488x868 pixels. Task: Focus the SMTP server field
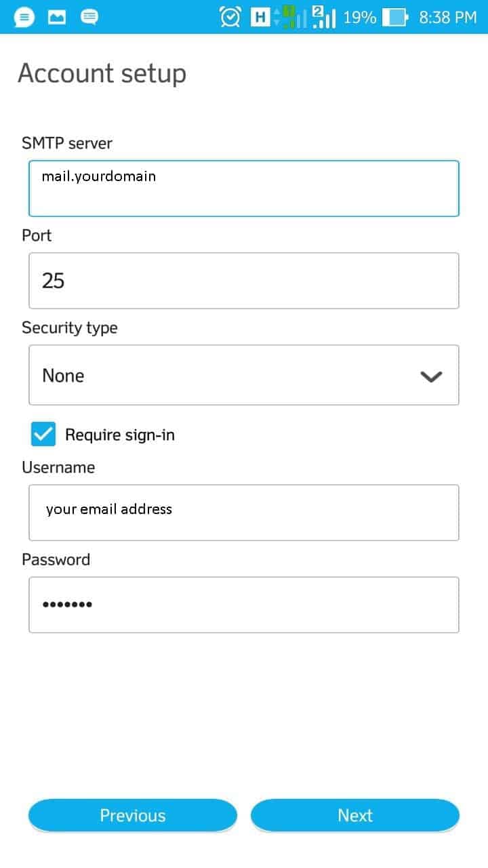tap(244, 189)
